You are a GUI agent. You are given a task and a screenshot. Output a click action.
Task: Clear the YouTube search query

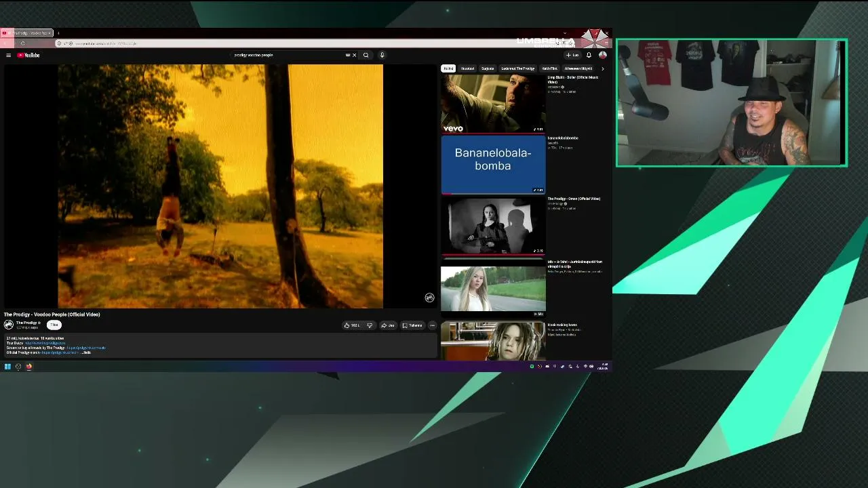(354, 55)
